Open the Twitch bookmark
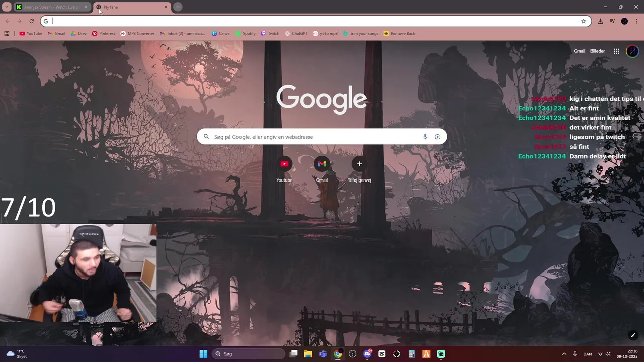The image size is (644, 362). tap(270, 34)
